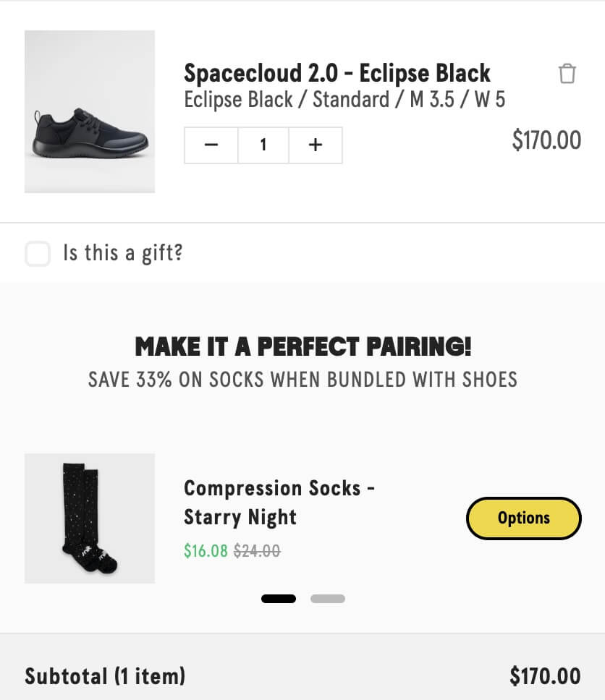Click the $170.00 shoe item price
605x700 pixels.
click(546, 140)
